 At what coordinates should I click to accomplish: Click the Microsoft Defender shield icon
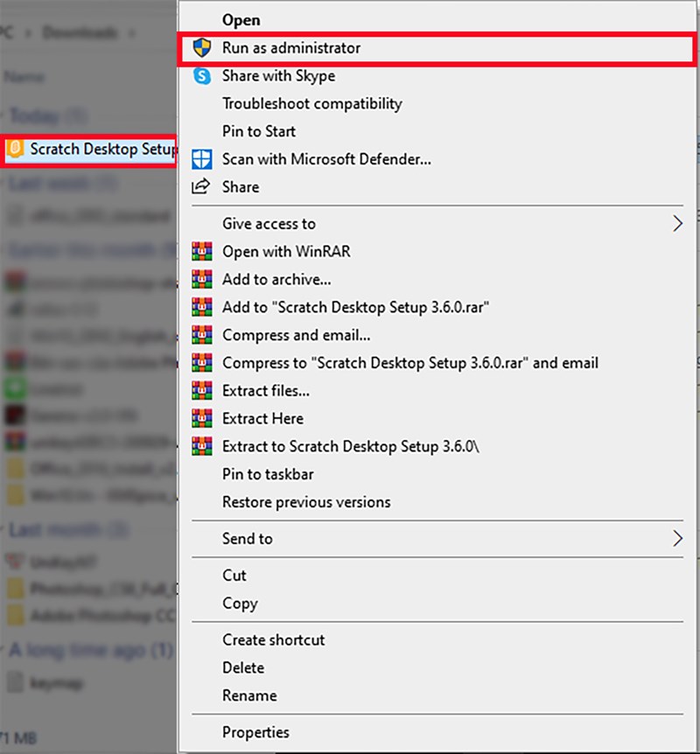(201, 159)
